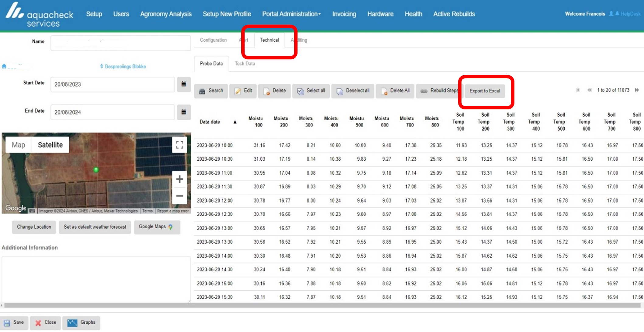Open the Setup menu
644x332 pixels.
pos(94,14)
